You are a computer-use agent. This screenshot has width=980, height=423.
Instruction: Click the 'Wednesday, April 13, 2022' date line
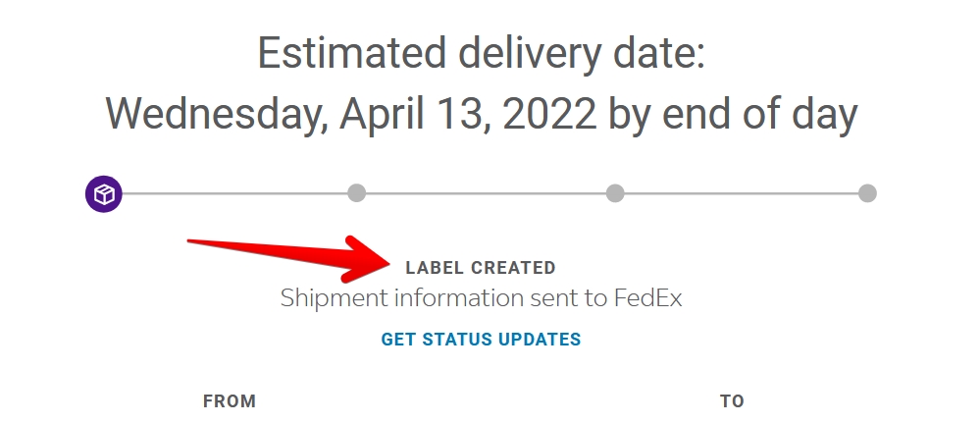350,116
